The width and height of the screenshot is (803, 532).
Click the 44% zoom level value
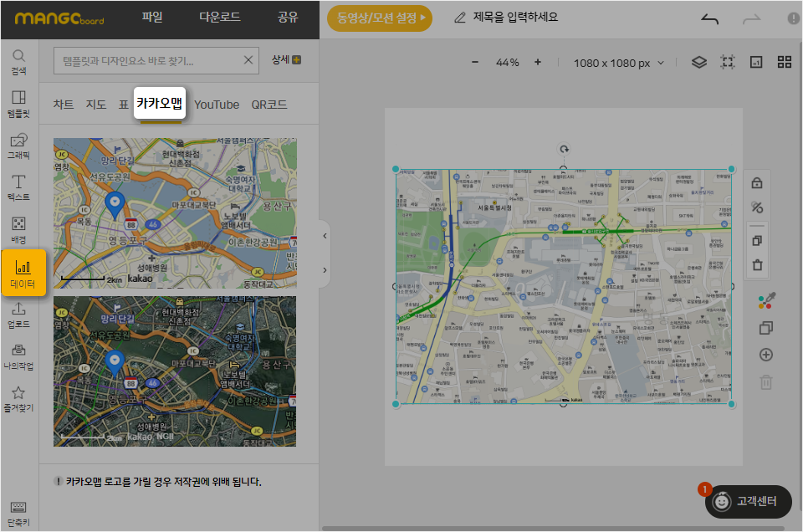[507, 63]
